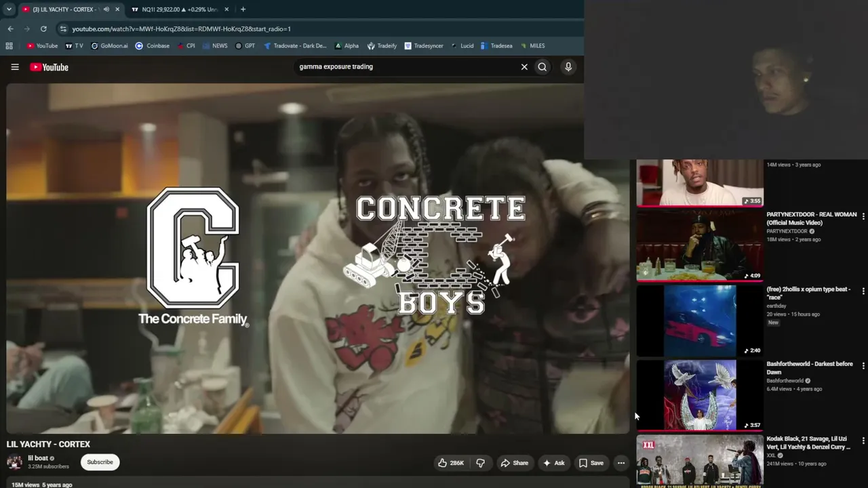Open the Tradeify bookmark
Screen dimensions: 868x488
(382, 46)
